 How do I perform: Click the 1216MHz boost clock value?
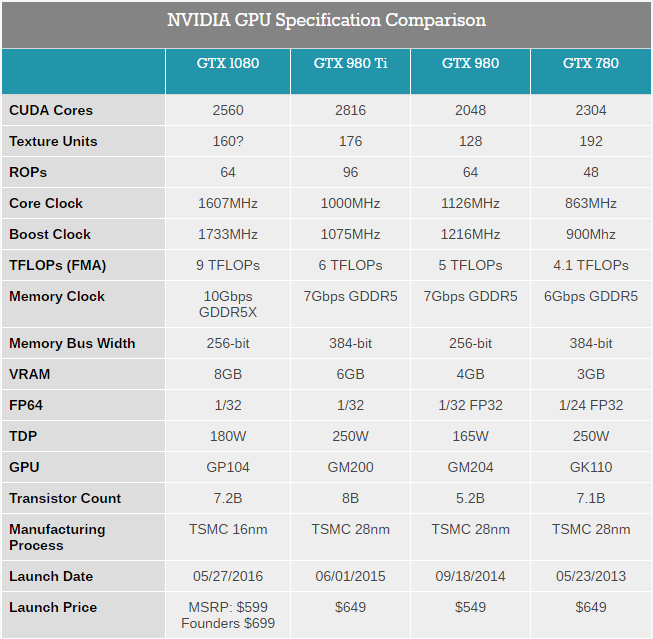pyautogui.click(x=470, y=234)
